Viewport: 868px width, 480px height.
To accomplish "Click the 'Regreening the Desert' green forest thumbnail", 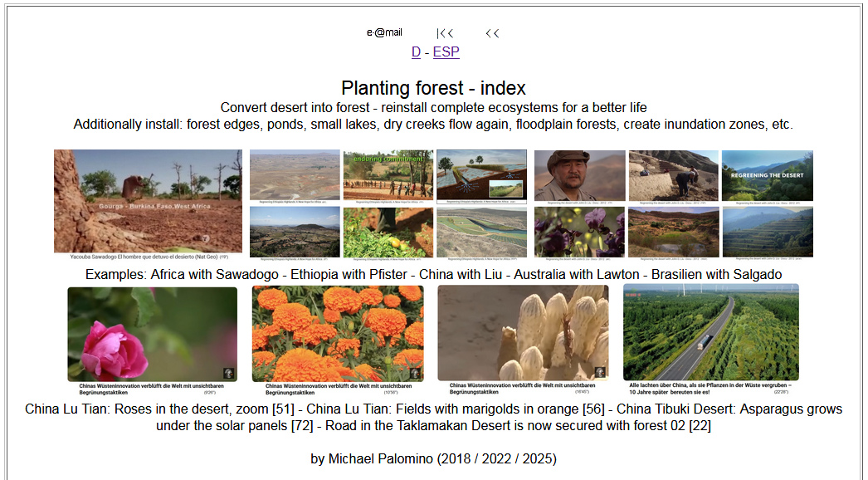I will pyautogui.click(x=767, y=174).
